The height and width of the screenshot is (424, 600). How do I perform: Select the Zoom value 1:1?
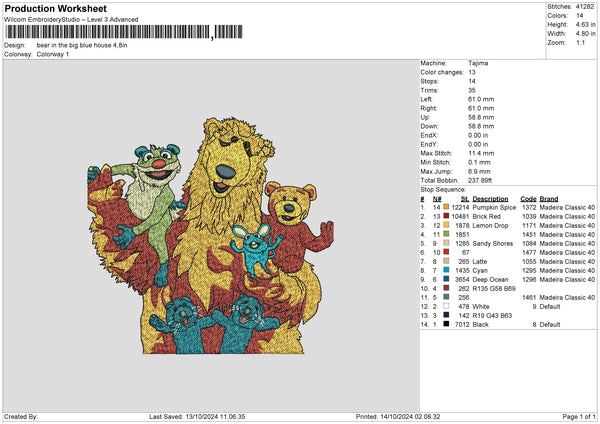[x=580, y=42]
